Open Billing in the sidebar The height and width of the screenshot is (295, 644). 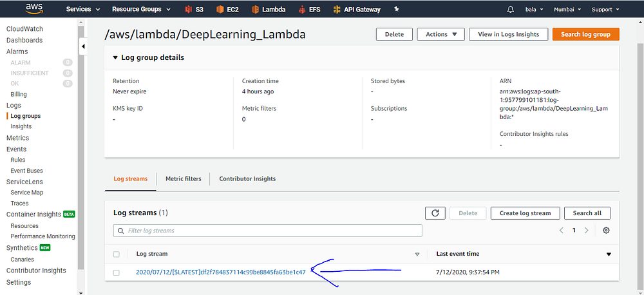click(19, 94)
